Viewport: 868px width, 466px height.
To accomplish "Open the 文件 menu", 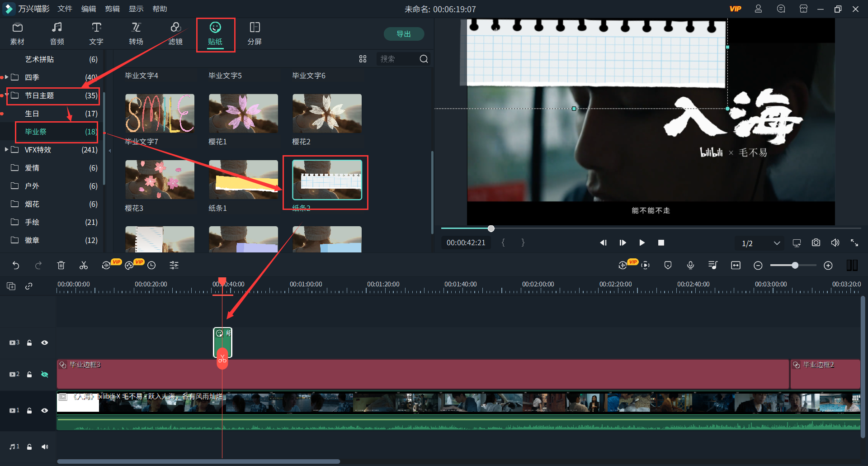I will pyautogui.click(x=65, y=9).
